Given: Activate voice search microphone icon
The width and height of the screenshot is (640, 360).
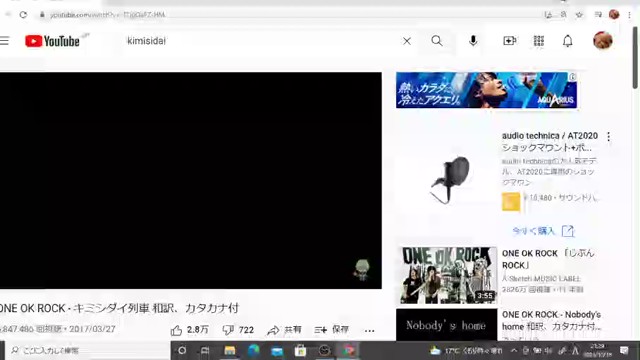Looking at the screenshot, I should pos(473,41).
